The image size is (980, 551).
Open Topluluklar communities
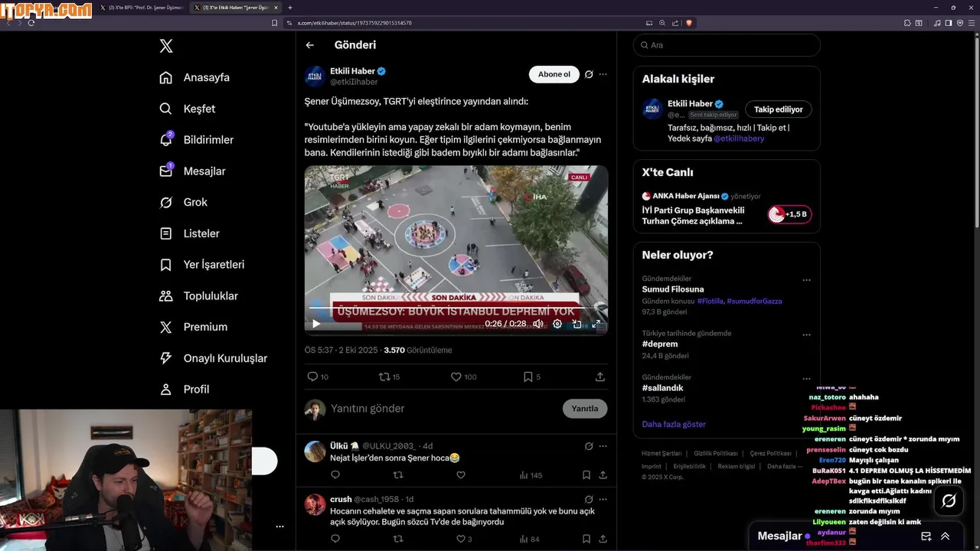(x=198, y=296)
